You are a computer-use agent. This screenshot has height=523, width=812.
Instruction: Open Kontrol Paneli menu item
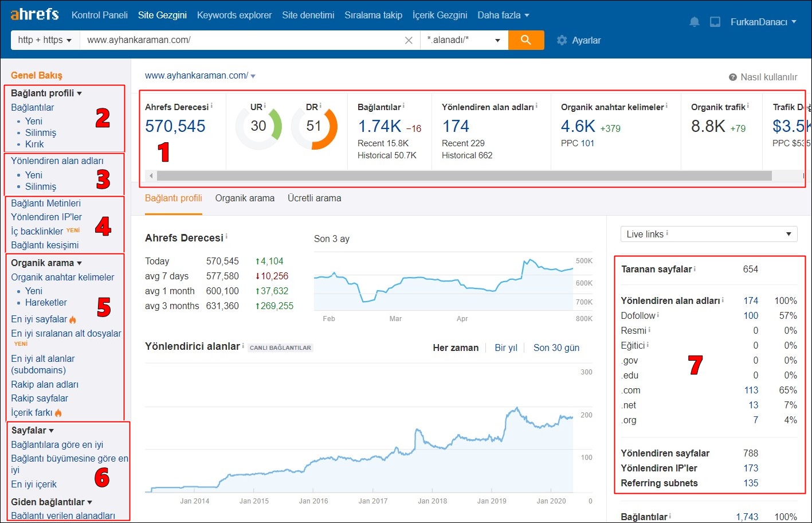click(100, 15)
